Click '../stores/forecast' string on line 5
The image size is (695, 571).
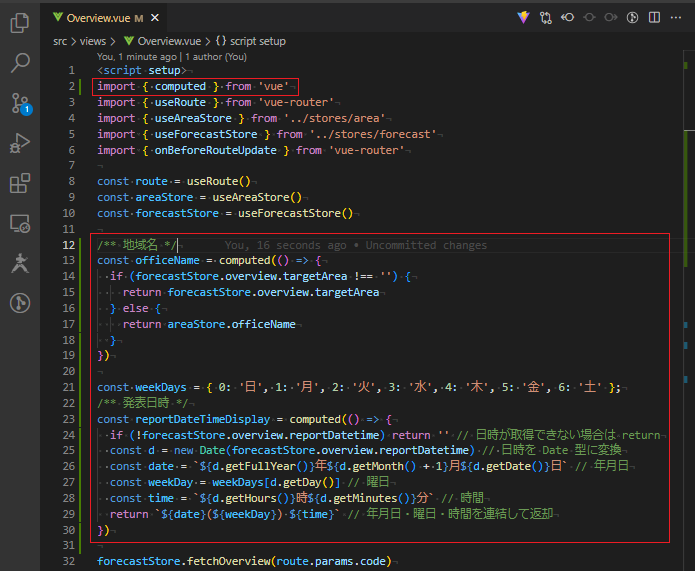[373, 134]
